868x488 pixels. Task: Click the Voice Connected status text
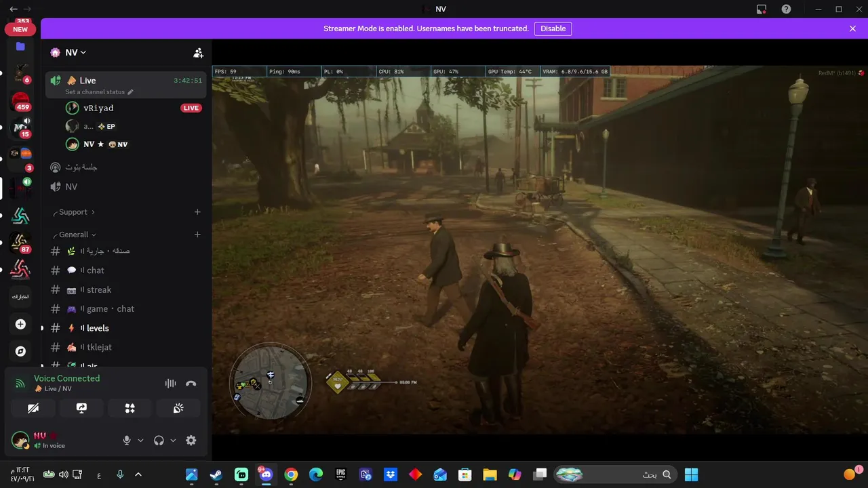pyautogui.click(x=66, y=378)
